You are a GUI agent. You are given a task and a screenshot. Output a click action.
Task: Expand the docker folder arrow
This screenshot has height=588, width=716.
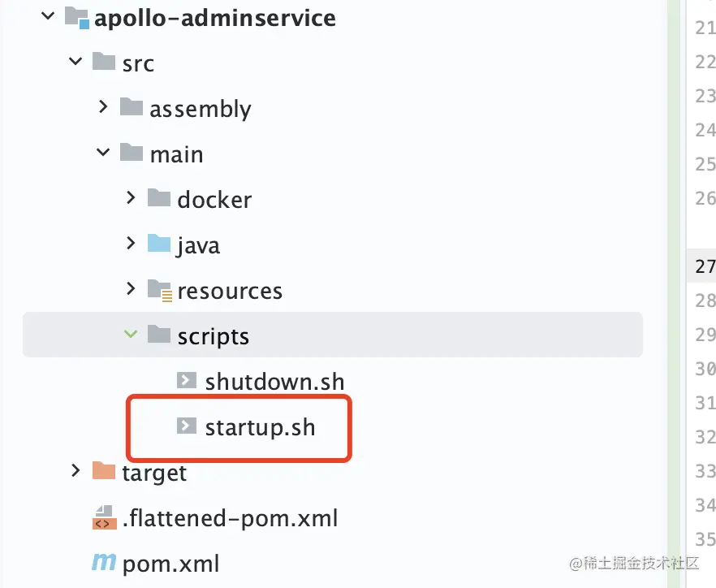point(131,199)
